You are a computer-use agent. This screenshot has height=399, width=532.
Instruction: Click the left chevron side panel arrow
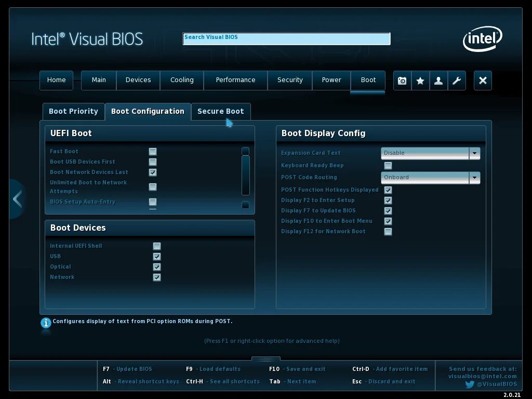click(17, 199)
